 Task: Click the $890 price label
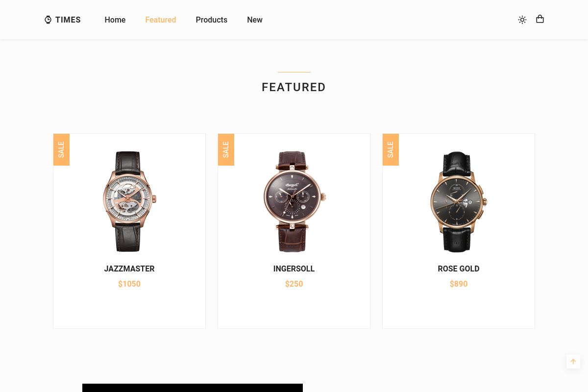[x=459, y=284]
